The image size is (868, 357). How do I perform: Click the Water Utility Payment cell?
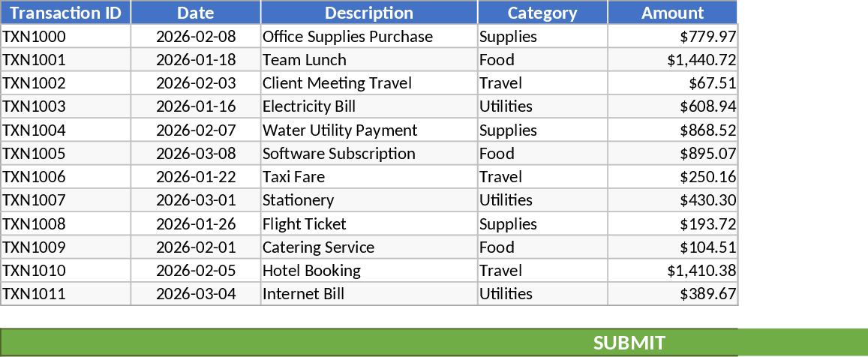[x=369, y=130]
